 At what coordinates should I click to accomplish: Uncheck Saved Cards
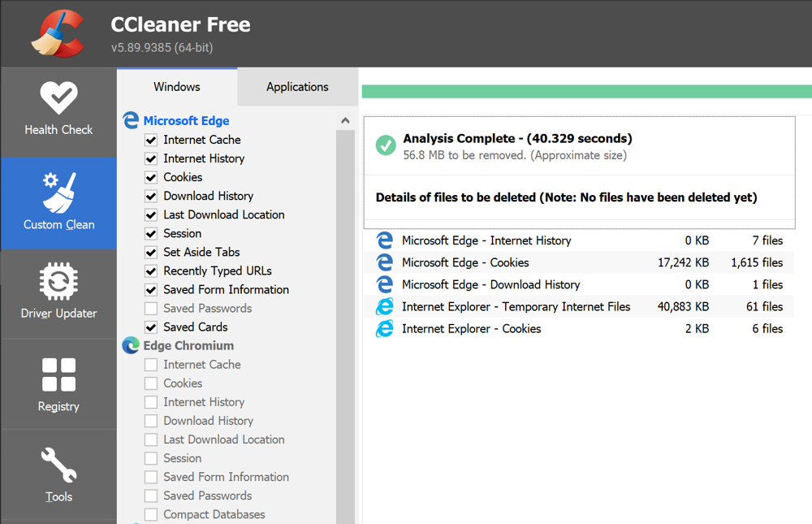pyautogui.click(x=151, y=327)
